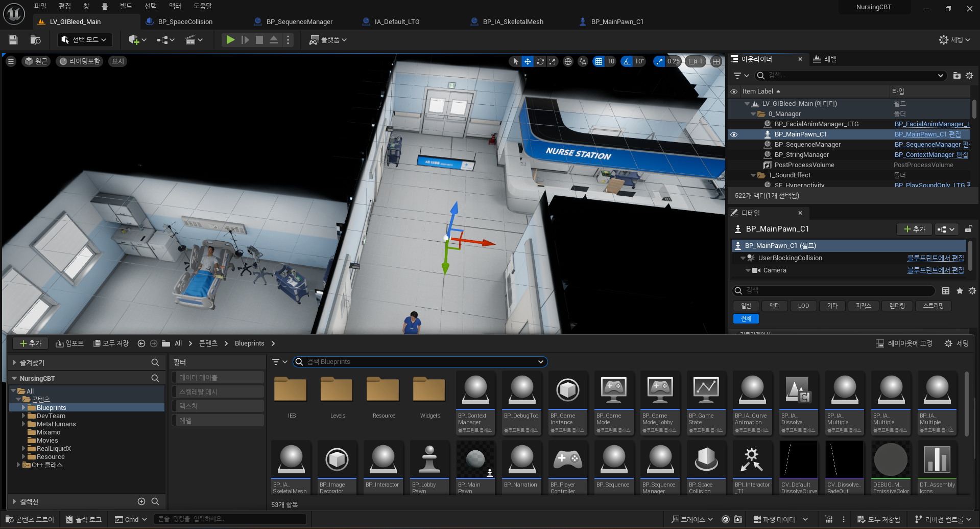Toggle grid snapping in viewport toolbar
Viewport: 980px width, 529px height.
[599, 61]
